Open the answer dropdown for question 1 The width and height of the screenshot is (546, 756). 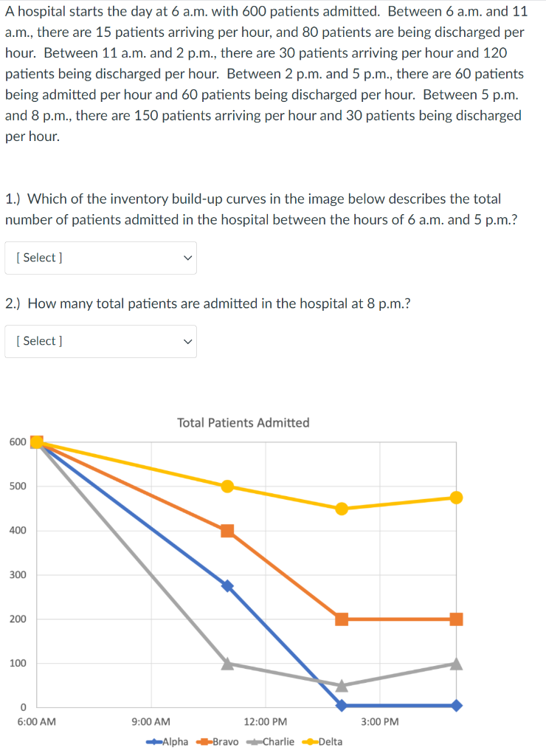pyautogui.click(x=100, y=258)
